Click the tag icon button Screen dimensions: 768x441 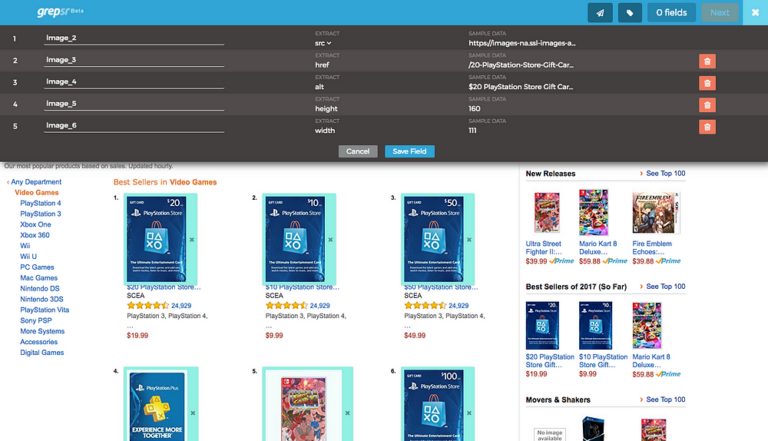pyautogui.click(x=630, y=13)
